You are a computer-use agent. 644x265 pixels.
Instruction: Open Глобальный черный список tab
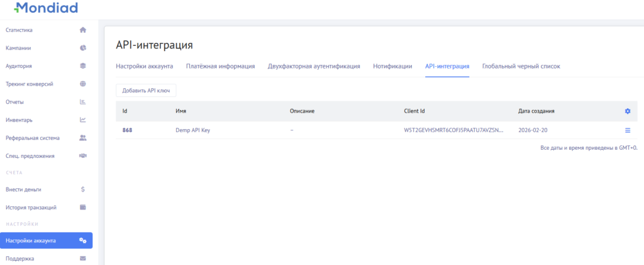(521, 66)
